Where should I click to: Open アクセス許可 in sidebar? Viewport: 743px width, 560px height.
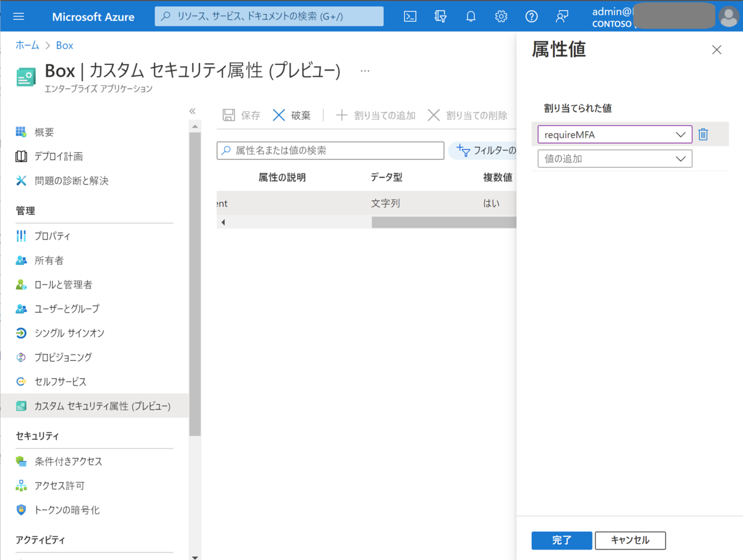50,486
